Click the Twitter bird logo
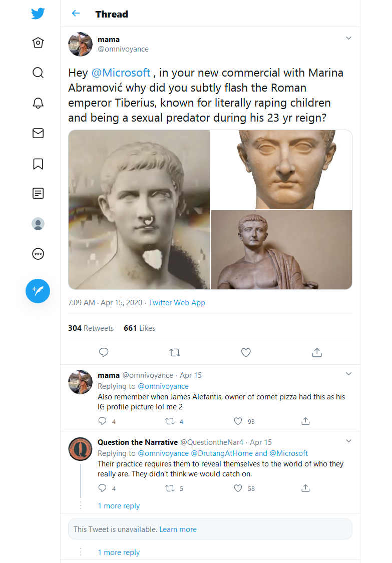 (38, 14)
